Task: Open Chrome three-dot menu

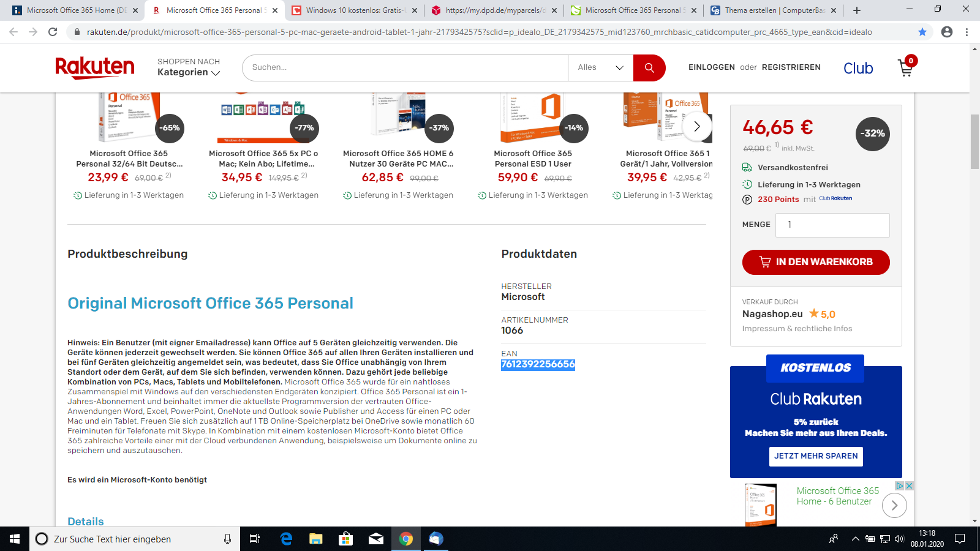Action: (x=967, y=32)
